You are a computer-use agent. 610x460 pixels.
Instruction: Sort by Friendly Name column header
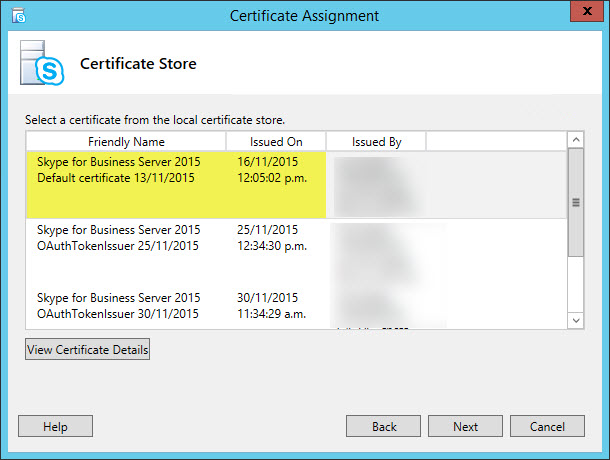coord(126,141)
